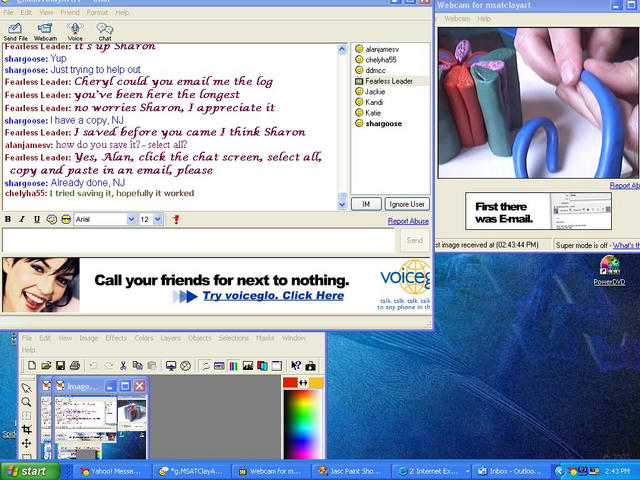Click the IM button

click(x=366, y=204)
